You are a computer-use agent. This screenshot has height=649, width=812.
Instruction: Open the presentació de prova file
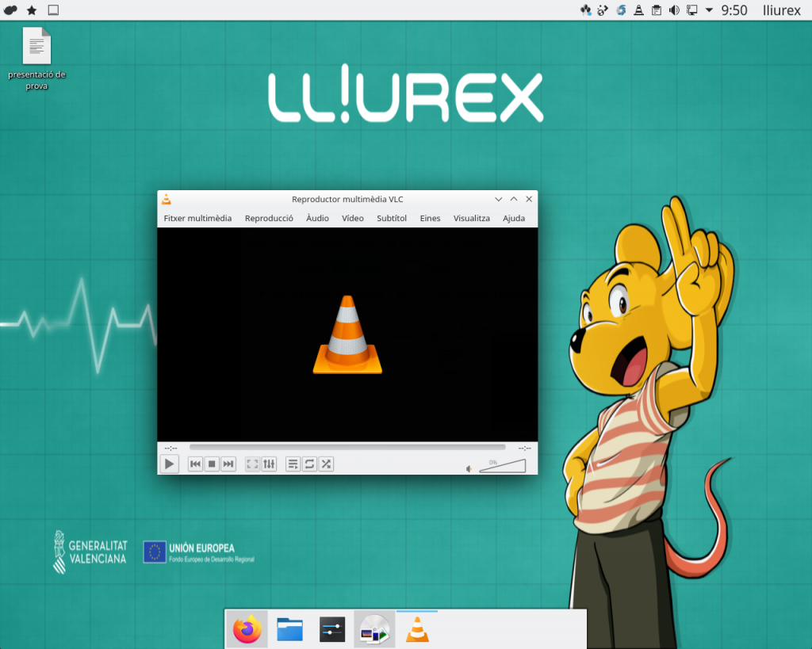click(36, 48)
